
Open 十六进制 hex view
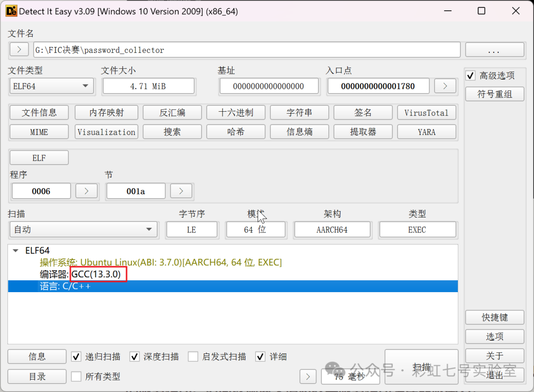click(x=236, y=113)
